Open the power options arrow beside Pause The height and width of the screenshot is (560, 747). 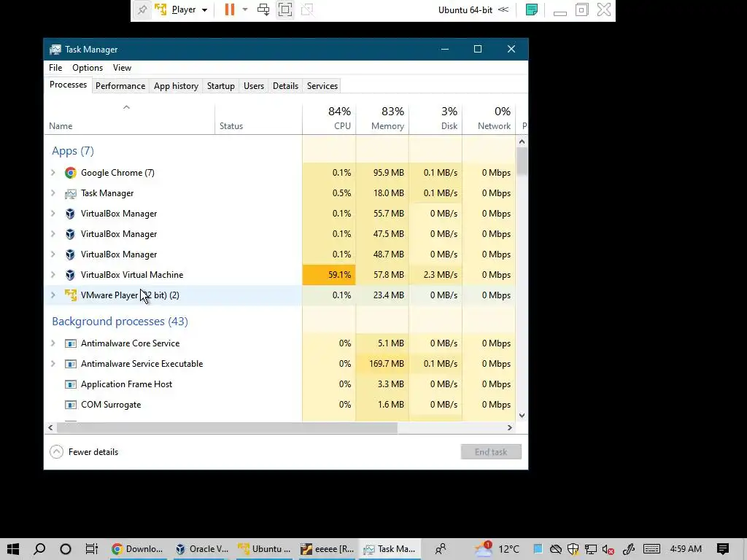[x=245, y=10]
